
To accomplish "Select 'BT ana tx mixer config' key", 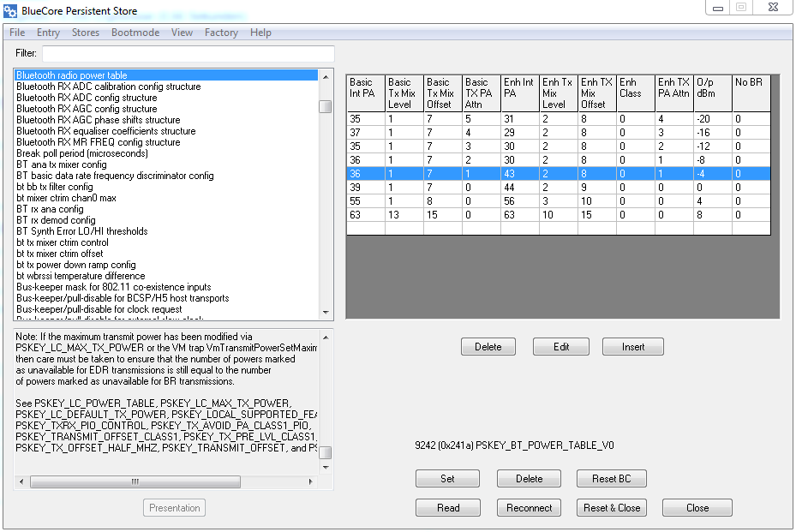I will [x=62, y=164].
